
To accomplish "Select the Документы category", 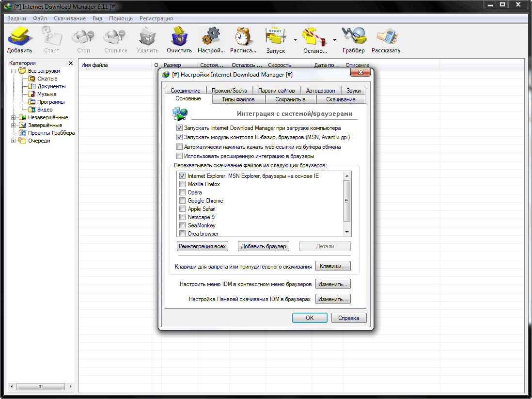I will coord(51,86).
